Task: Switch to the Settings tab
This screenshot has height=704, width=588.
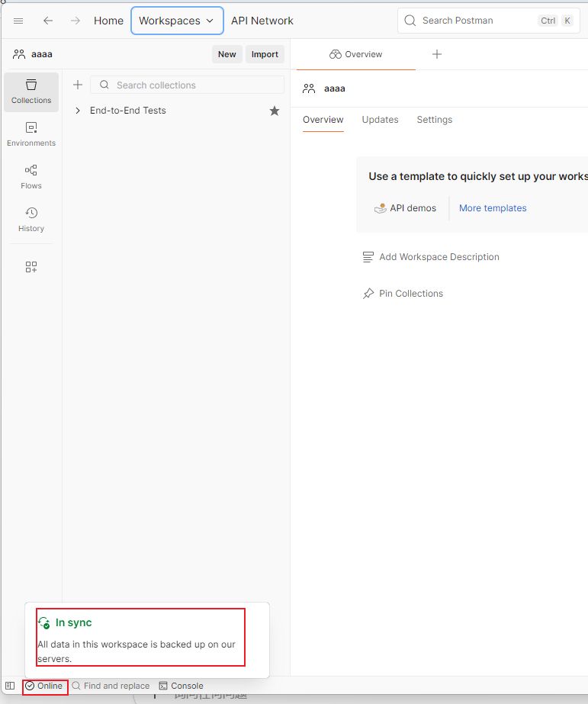Action: pos(434,120)
